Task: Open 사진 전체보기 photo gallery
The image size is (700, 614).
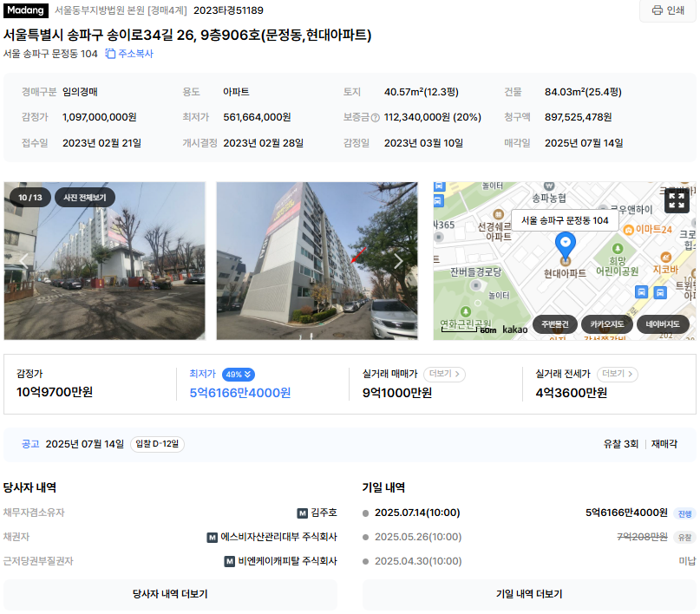Action: coord(85,197)
